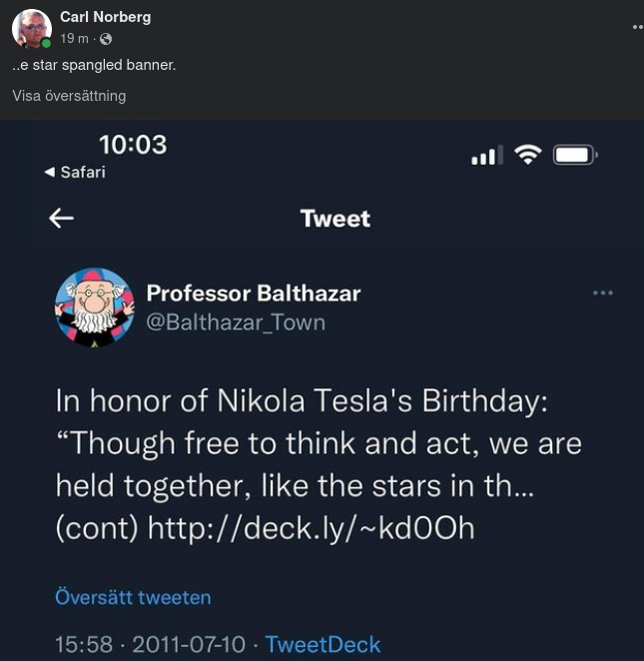Image resolution: width=644 pixels, height=661 pixels.
Task: Click Professor Balthazar's cartoon avatar
Action: [x=94, y=308]
